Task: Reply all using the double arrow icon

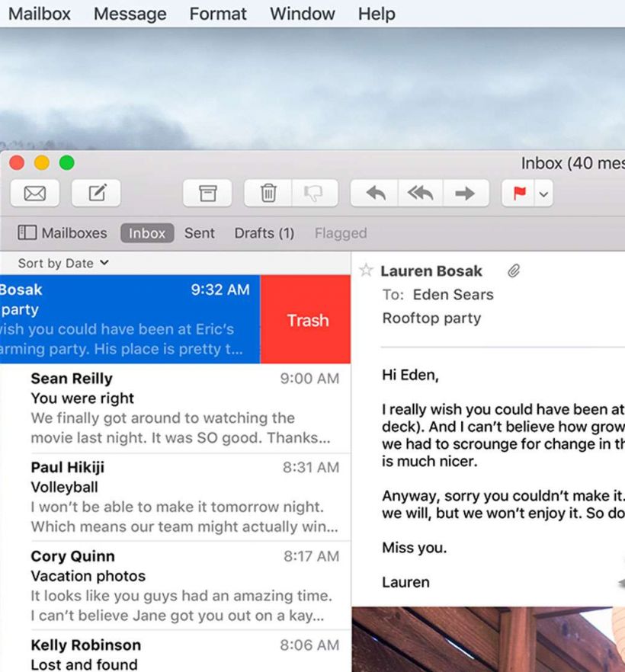Action: point(420,194)
